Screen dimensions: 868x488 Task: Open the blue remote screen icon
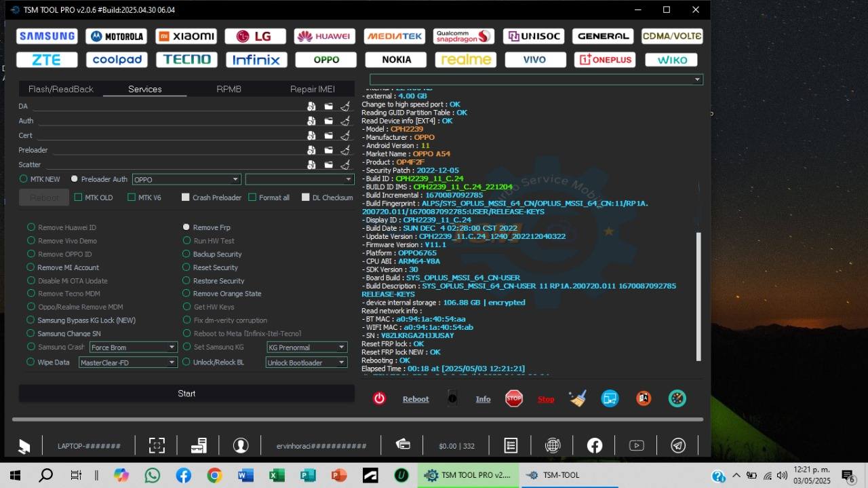coord(610,398)
